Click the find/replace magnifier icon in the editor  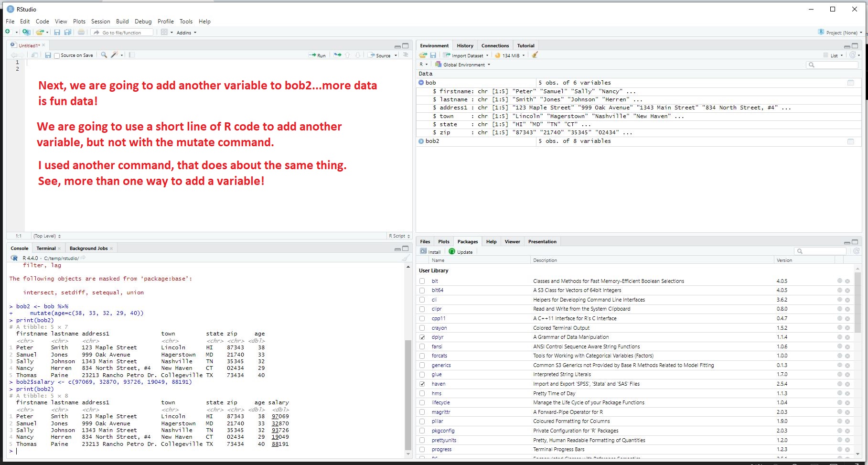pyautogui.click(x=104, y=55)
